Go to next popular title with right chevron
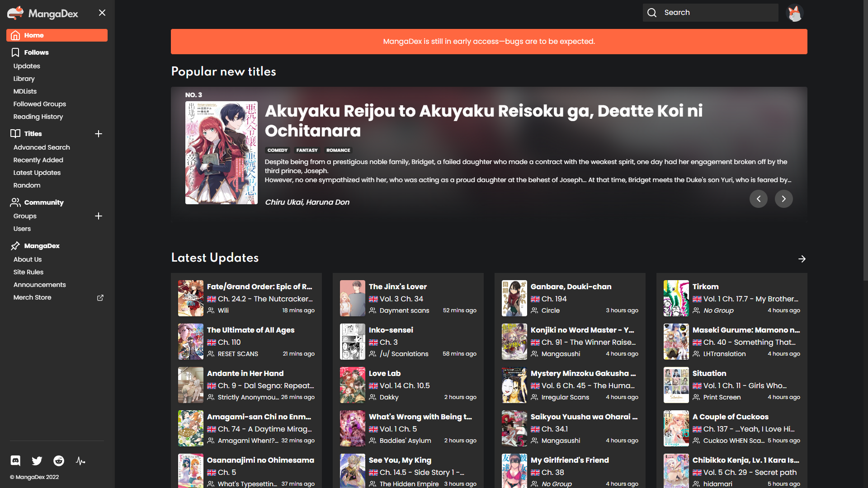This screenshot has width=868, height=488. coord(784,199)
